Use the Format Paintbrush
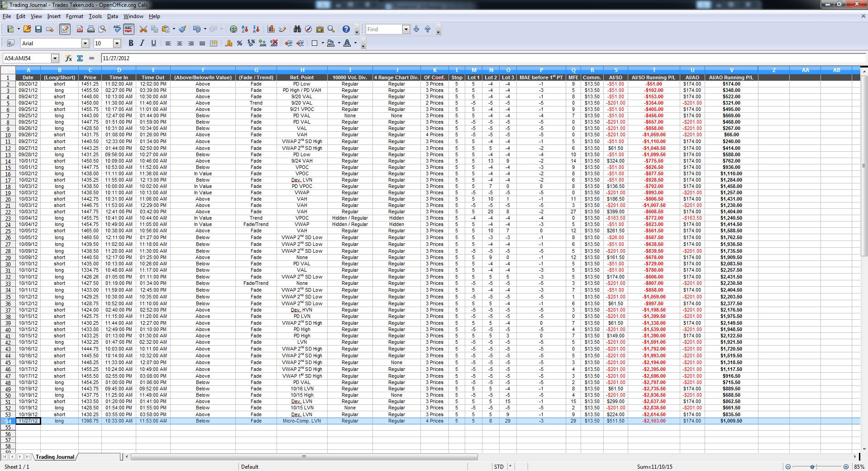This screenshot has width=868, height=471. point(182,29)
